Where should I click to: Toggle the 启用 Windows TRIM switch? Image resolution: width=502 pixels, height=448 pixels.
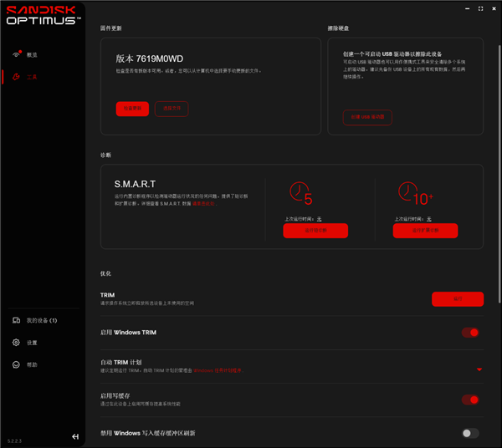[x=470, y=333]
